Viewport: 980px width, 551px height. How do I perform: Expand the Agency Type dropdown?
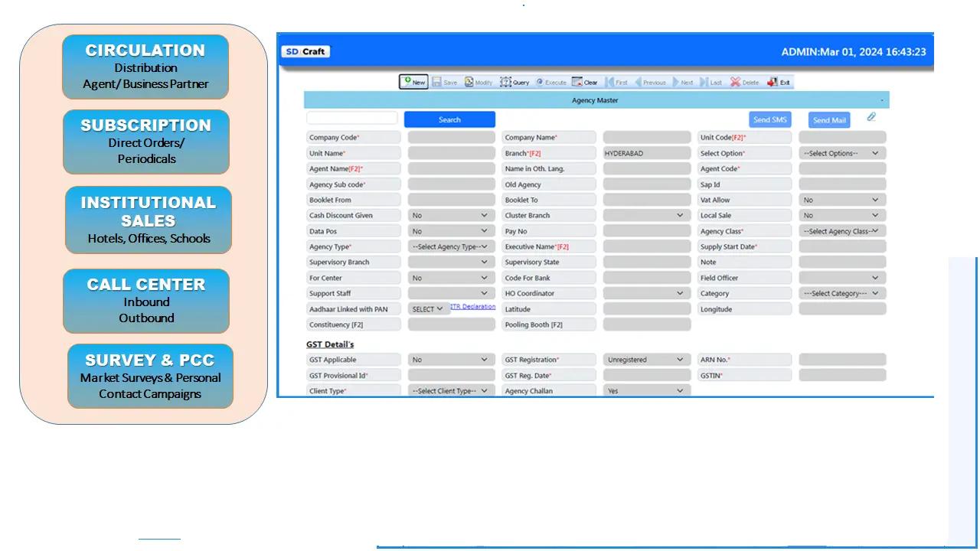tap(451, 247)
